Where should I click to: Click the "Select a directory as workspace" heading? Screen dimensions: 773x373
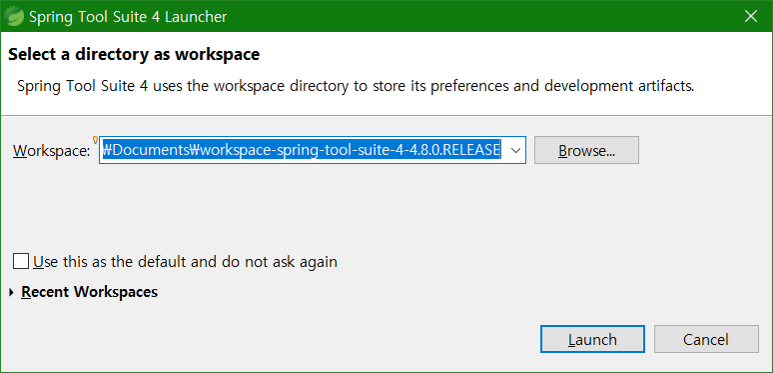click(134, 54)
